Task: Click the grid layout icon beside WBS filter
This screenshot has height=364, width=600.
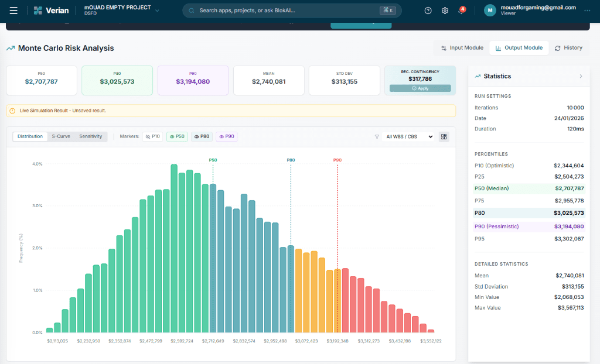Action: pos(444,136)
